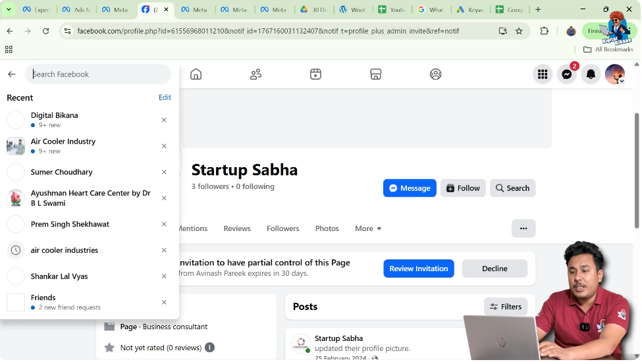Open Startup Sabha post author link

(339, 338)
